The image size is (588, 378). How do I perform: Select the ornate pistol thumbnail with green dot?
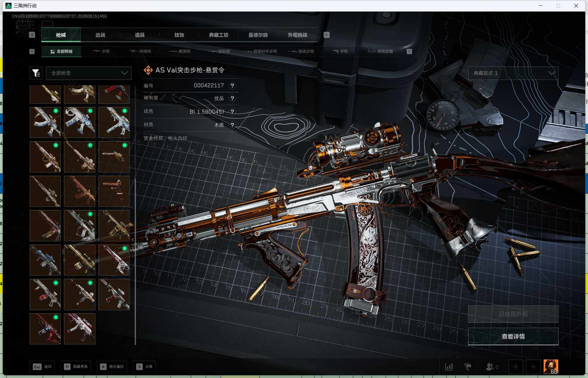pyautogui.click(x=114, y=157)
